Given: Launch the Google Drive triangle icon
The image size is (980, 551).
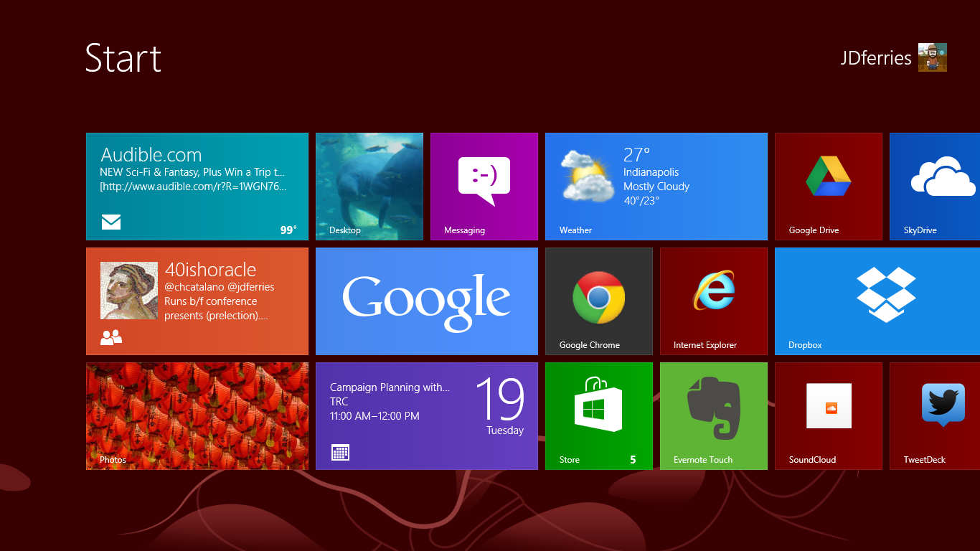Looking at the screenshot, I should [829, 176].
